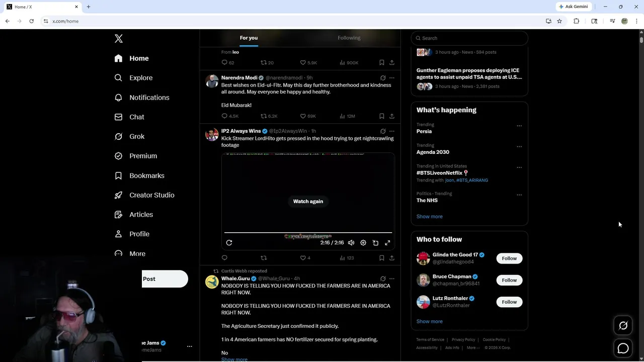The image size is (644, 362).
Task: Reload the page in Chrome
Action: click(x=31, y=21)
